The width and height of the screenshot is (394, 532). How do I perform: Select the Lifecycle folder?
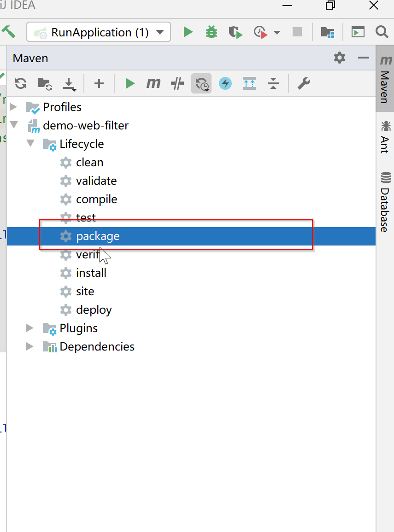click(x=82, y=144)
